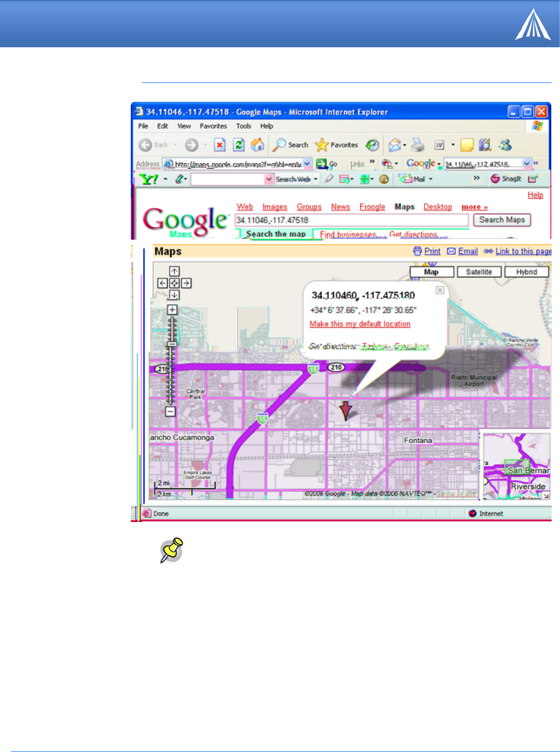This screenshot has width=560, height=752.
Task: Select the Find businesses tab
Action: 348,235
